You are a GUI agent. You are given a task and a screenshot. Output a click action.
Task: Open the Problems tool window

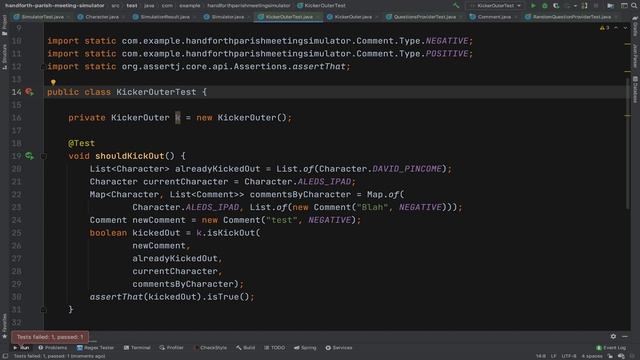pos(53,348)
